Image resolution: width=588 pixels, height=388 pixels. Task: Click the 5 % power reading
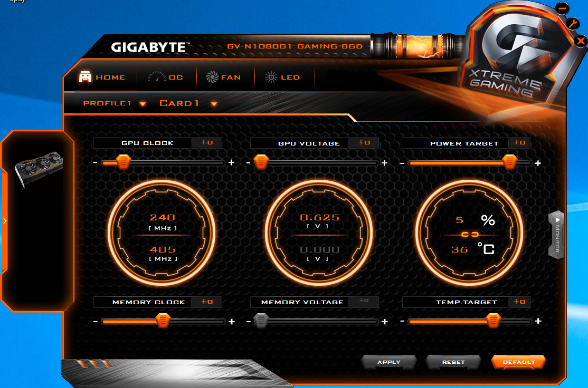pos(459,220)
